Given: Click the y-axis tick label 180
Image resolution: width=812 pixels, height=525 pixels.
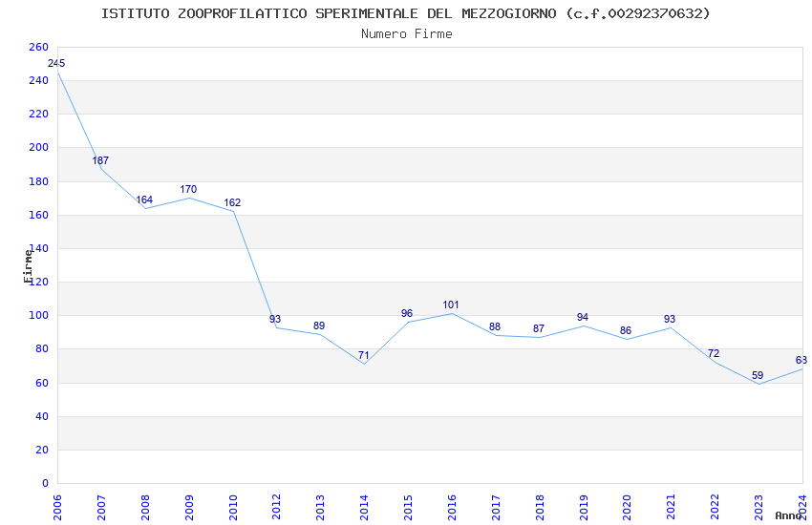Looking at the screenshot, I should (38, 181).
